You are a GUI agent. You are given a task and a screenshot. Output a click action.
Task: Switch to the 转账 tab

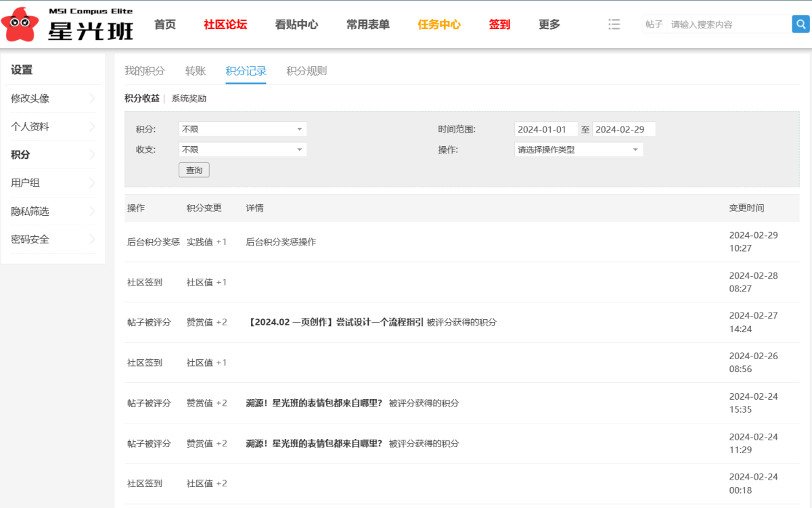(x=196, y=70)
